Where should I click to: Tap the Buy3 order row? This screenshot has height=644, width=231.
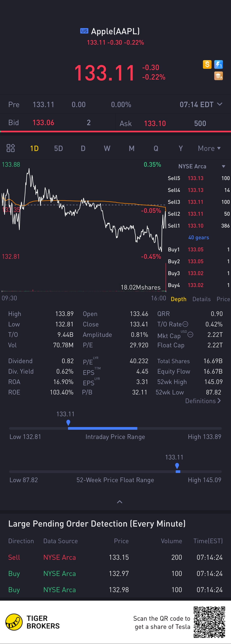199,273
